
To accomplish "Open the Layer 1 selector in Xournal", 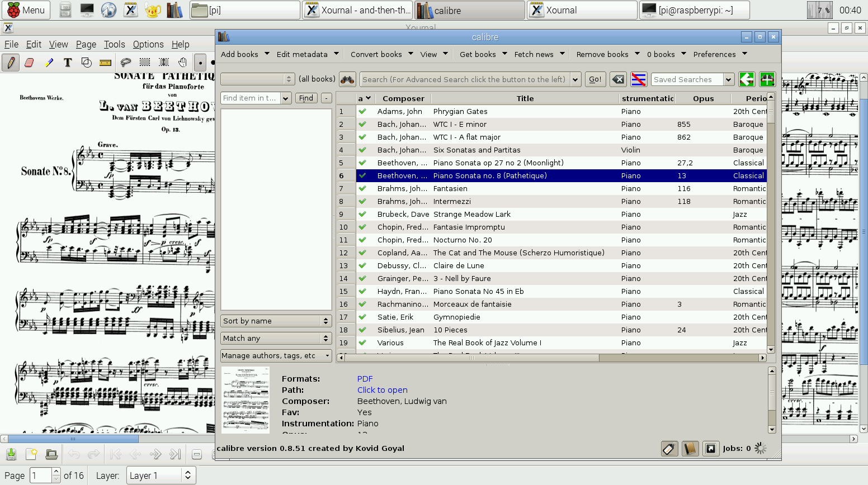I will pos(161,476).
